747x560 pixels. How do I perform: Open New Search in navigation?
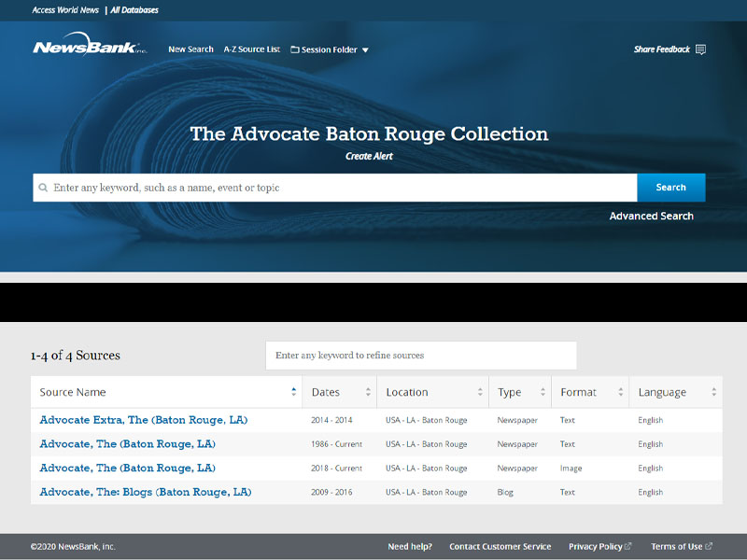[190, 49]
